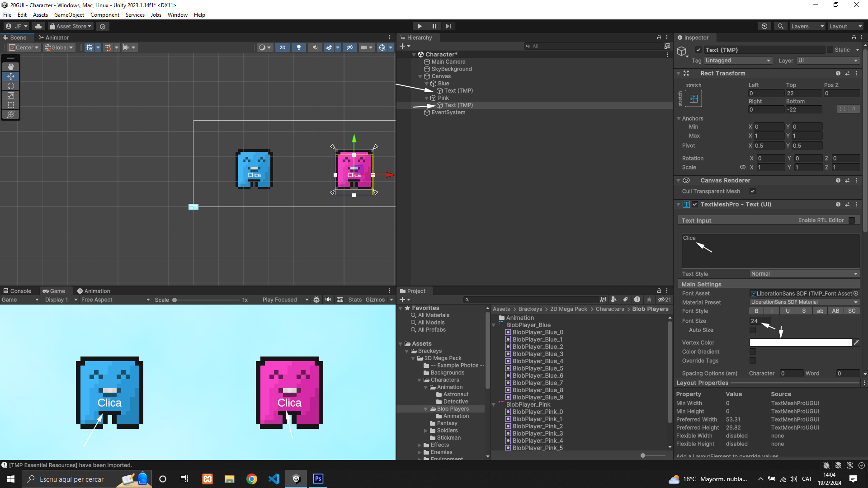The height and width of the screenshot is (488, 868).
Task: Select the Hand view tool
Action: pyautogui.click(x=11, y=67)
